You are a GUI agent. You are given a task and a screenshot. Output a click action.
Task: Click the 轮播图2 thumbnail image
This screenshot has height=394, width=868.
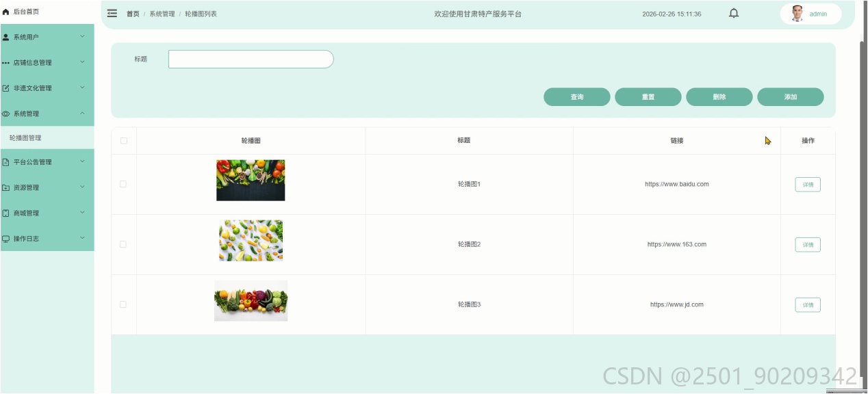point(251,241)
